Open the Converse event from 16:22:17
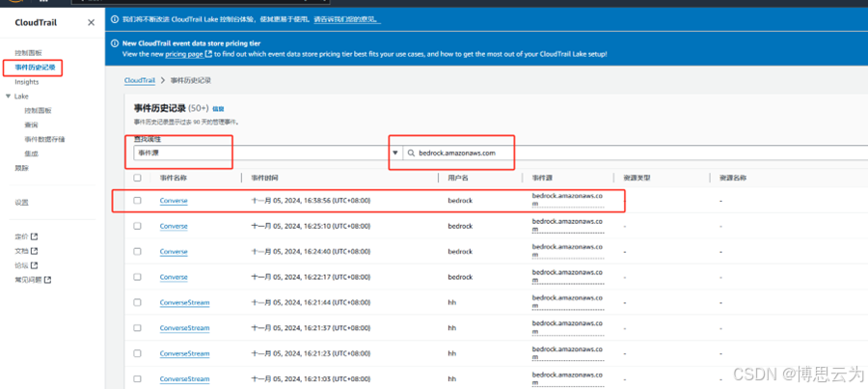The height and width of the screenshot is (389, 868). point(174,277)
